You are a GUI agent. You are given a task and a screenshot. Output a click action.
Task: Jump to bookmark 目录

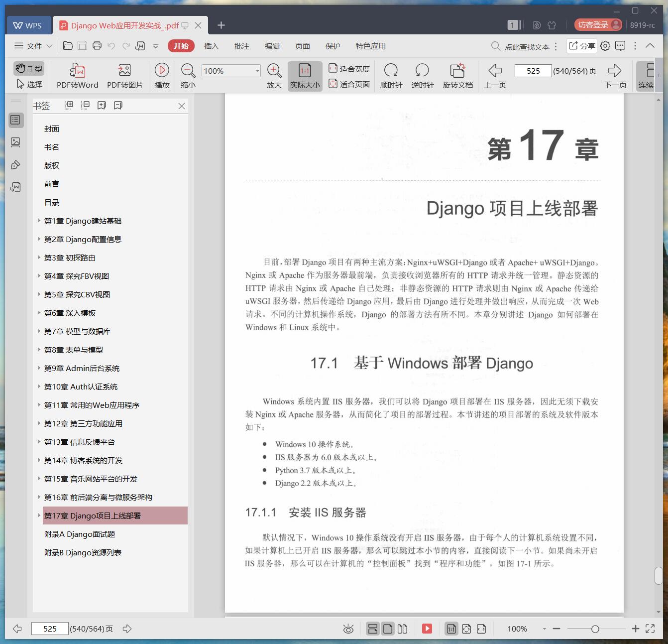(52, 202)
